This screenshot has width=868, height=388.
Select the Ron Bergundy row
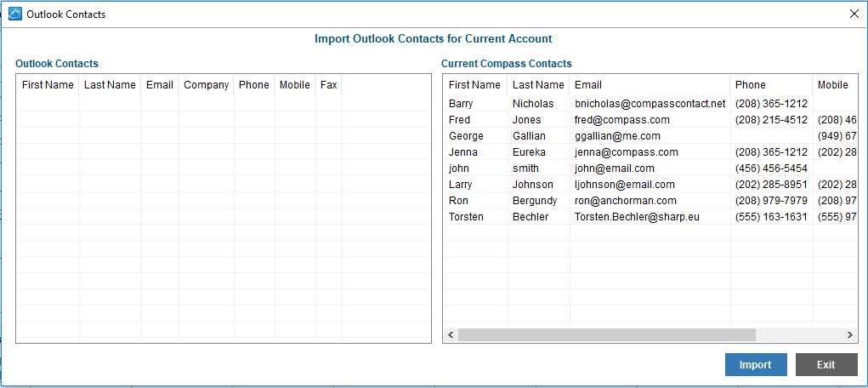point(650,201)
